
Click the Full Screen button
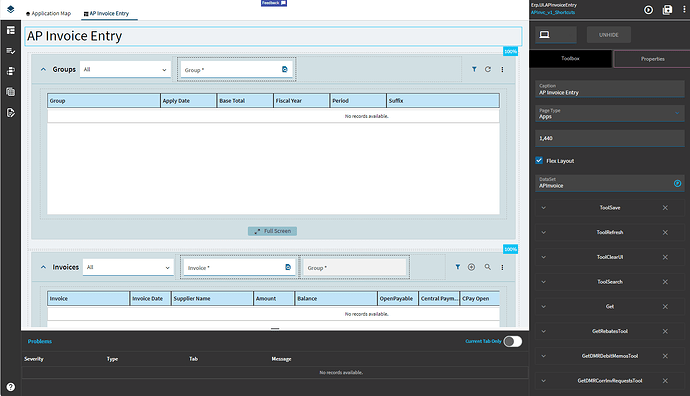tap(272, 231)
